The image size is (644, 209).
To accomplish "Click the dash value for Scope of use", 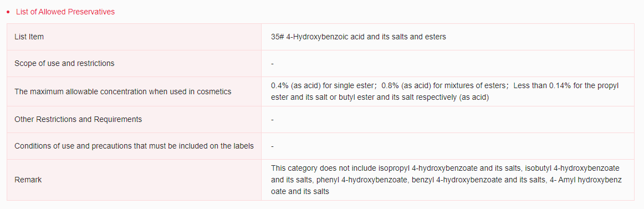I will 272,64.
